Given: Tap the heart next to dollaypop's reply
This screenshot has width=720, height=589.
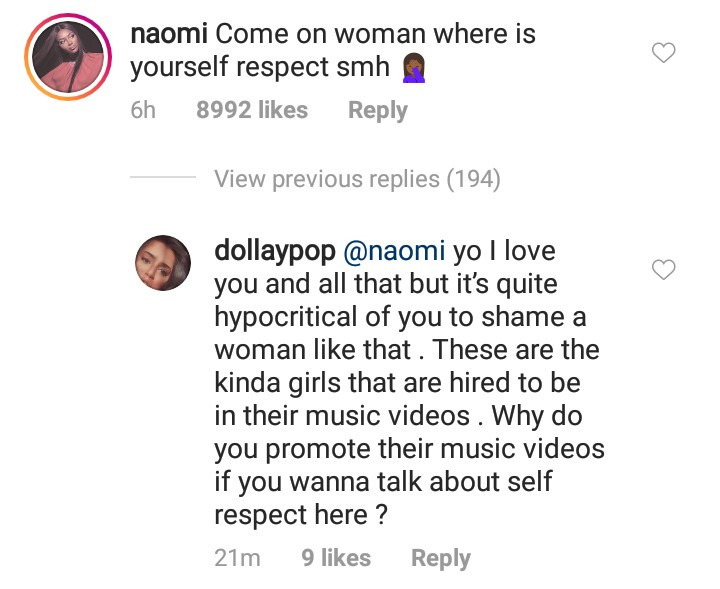Looking at the screenshot, I should (x=664, y=269).
